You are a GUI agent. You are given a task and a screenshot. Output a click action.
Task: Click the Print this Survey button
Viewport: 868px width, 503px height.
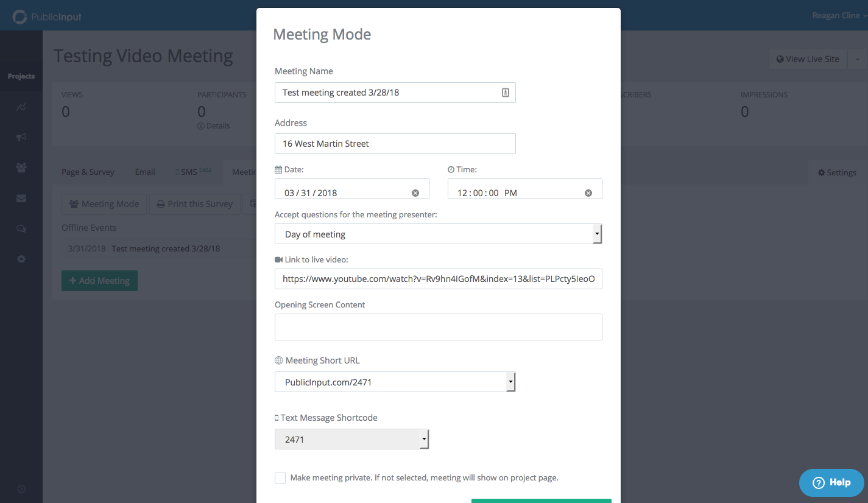click(194, 204)
